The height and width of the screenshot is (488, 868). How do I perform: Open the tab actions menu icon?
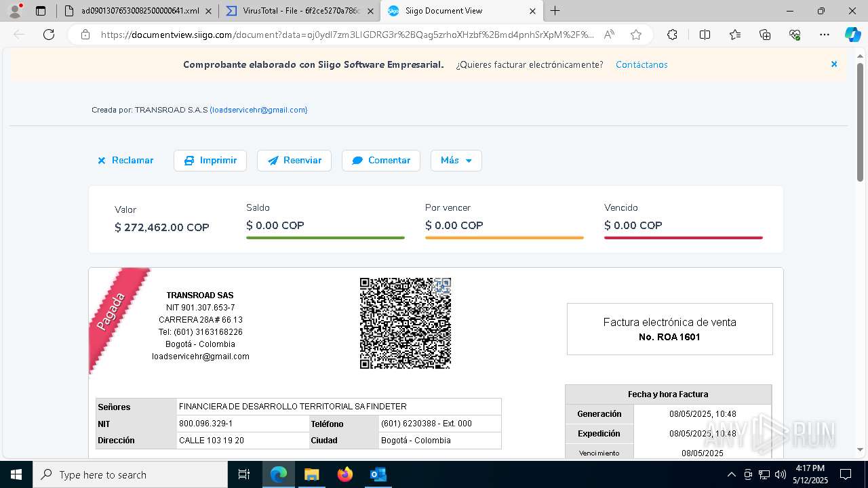point(41,11)
